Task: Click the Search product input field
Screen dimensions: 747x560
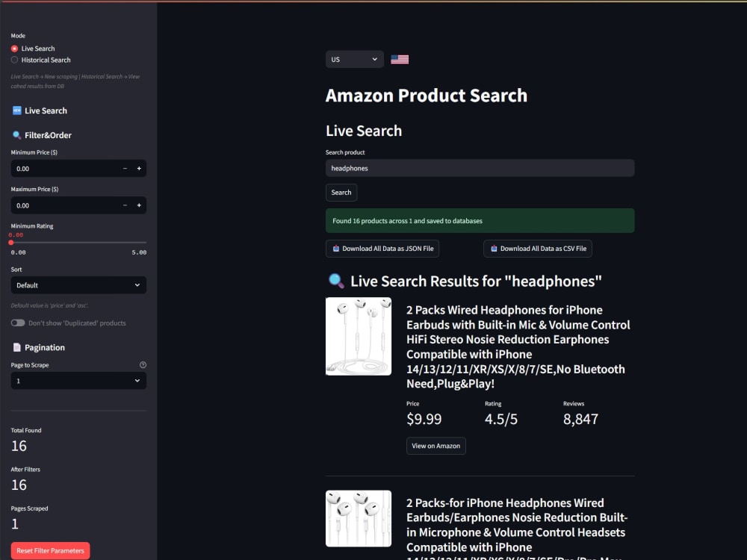Action: (480, 168)
